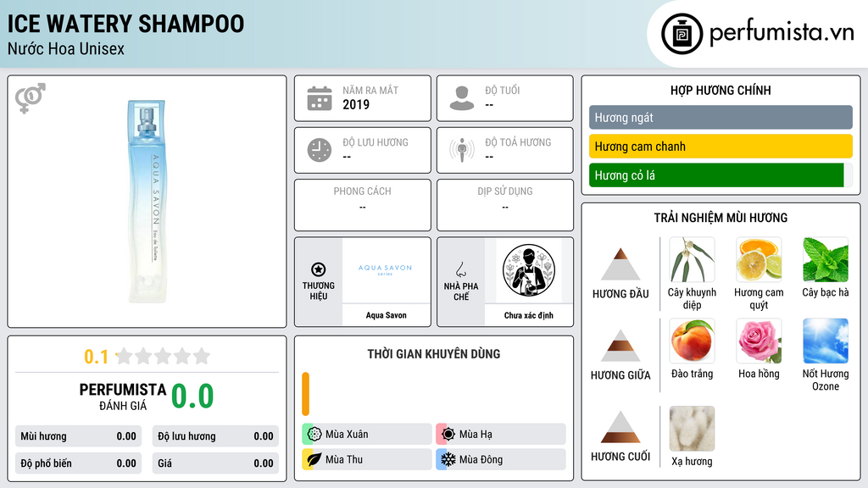
Task: Click the Perfumista đánh giá label
Action: 123,396
